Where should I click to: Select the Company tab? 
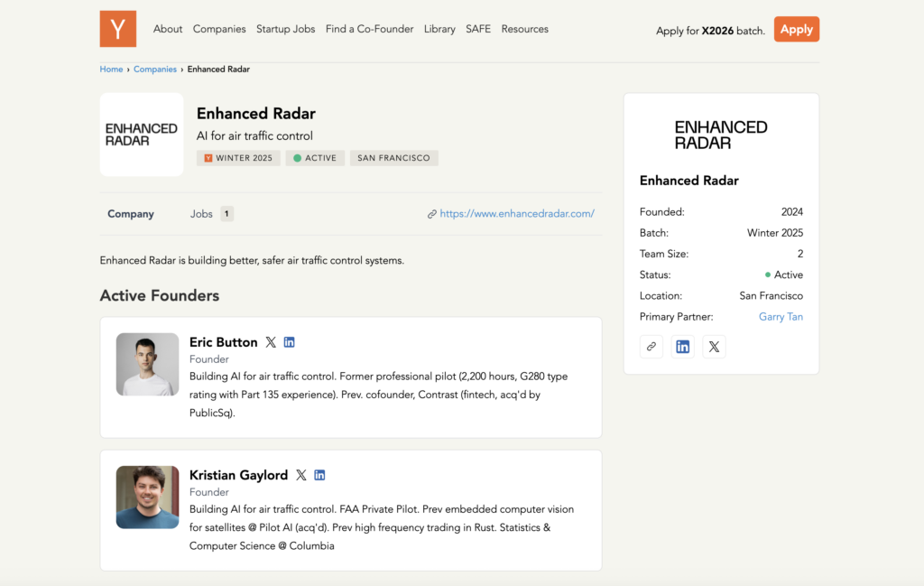131,214
